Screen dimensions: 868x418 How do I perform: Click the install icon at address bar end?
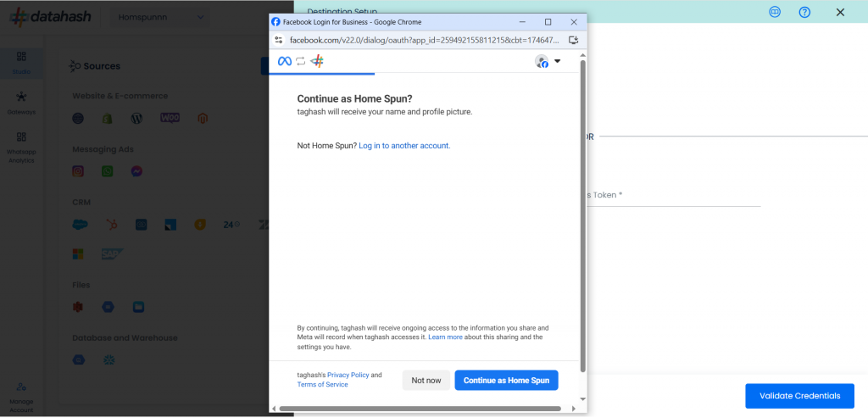pos(574,40)
